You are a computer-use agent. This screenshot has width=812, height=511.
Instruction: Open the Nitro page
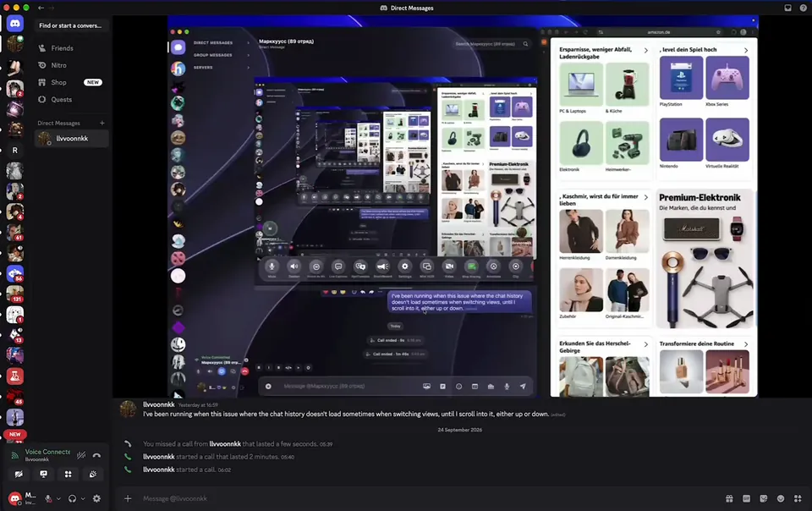point(71,65)
